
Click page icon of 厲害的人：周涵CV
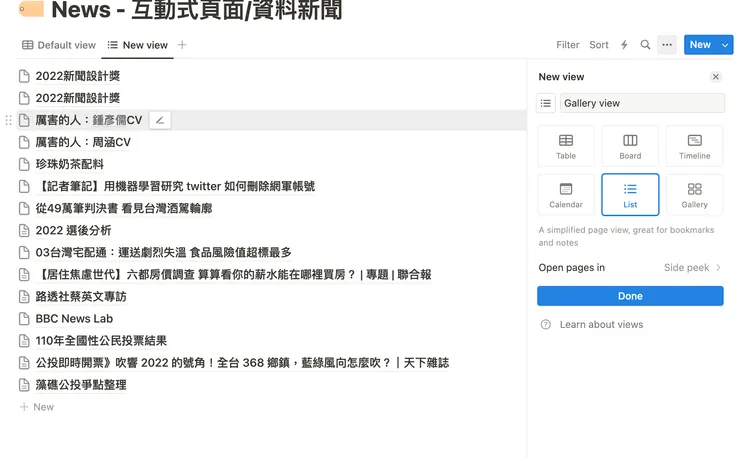(24, 142)
